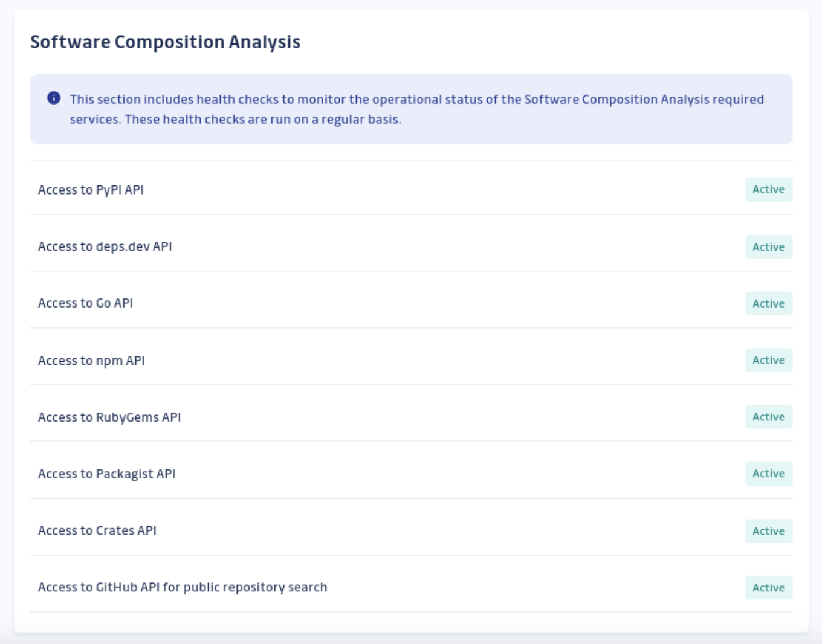Screen dimensions: 822x644
Task: Select the Software Composition Analysis heading
Action: 165,42
